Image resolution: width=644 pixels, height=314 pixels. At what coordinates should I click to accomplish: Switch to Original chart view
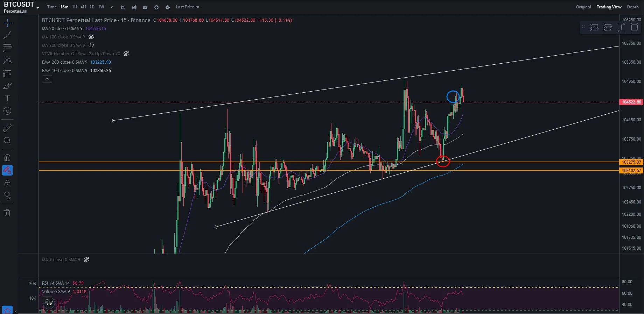coord(583,7)
